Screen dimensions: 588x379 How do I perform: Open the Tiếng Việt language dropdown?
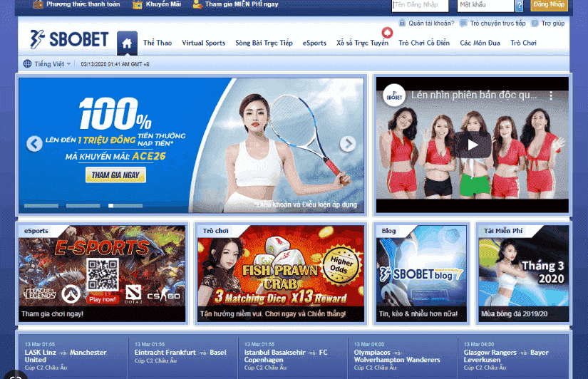point(47,64)
